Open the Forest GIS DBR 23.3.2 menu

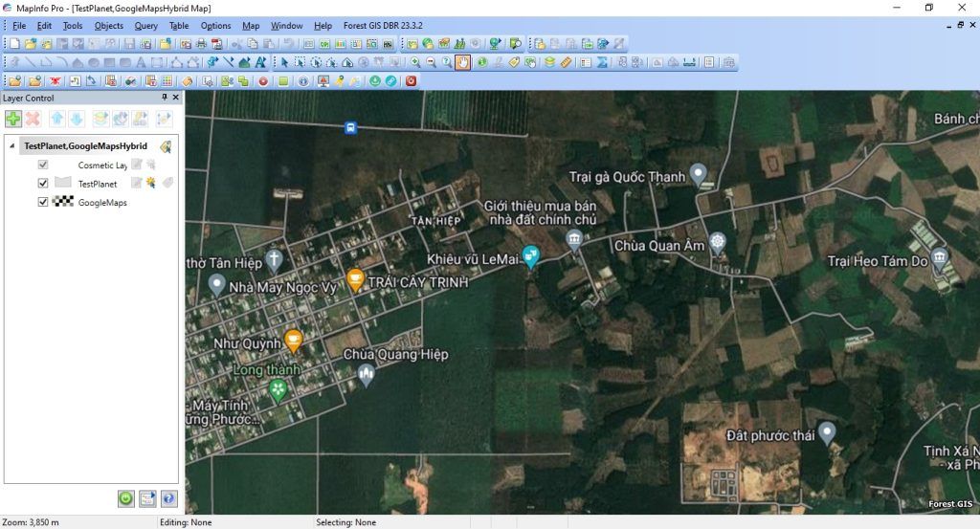coord(385,26)
